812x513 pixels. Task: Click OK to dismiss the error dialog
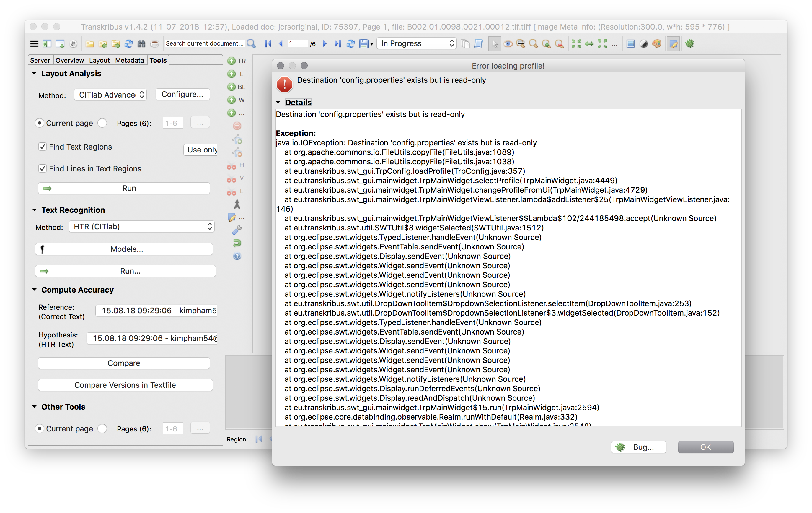[x=705, y=447]
